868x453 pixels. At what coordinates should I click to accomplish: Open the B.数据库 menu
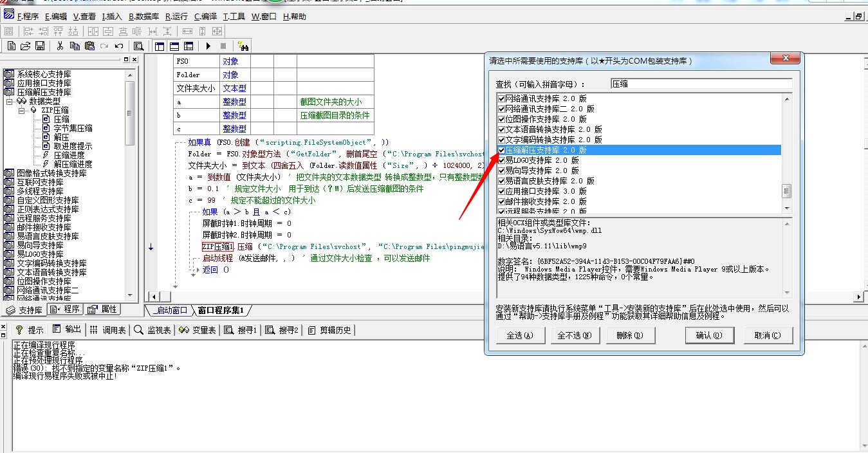click(x=143, y=17)
